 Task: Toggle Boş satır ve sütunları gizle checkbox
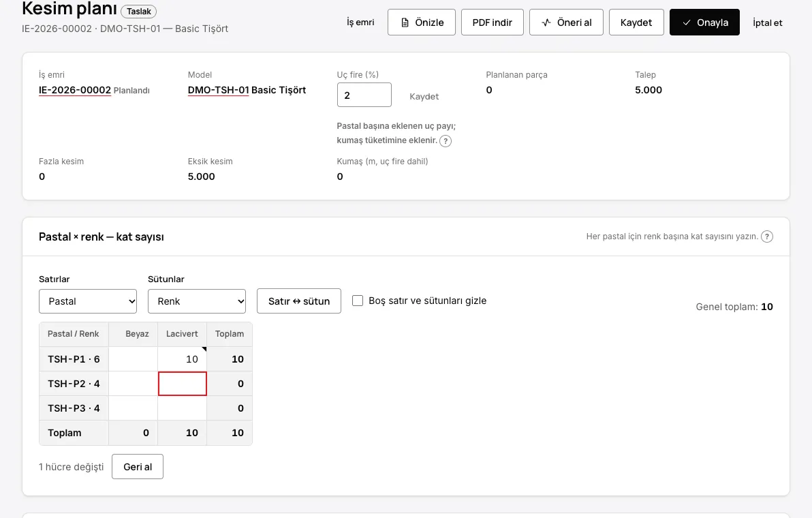358,301
